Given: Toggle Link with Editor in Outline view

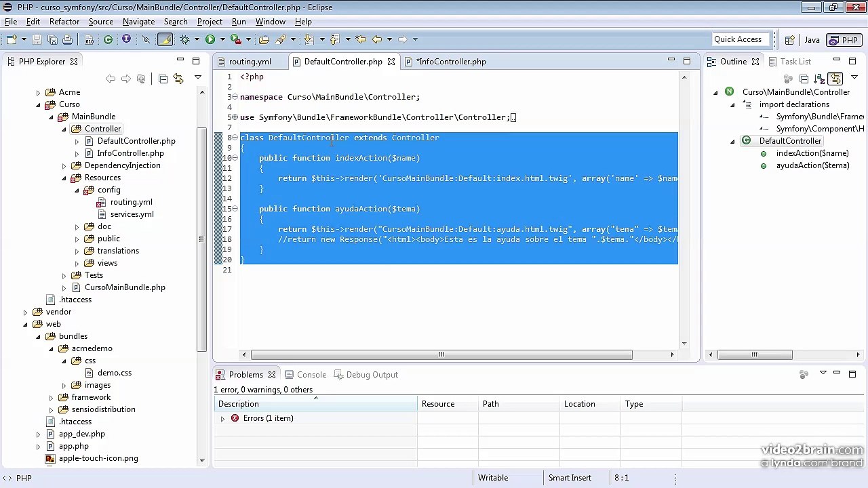Looking at the screenshot, I should [835, 79].
